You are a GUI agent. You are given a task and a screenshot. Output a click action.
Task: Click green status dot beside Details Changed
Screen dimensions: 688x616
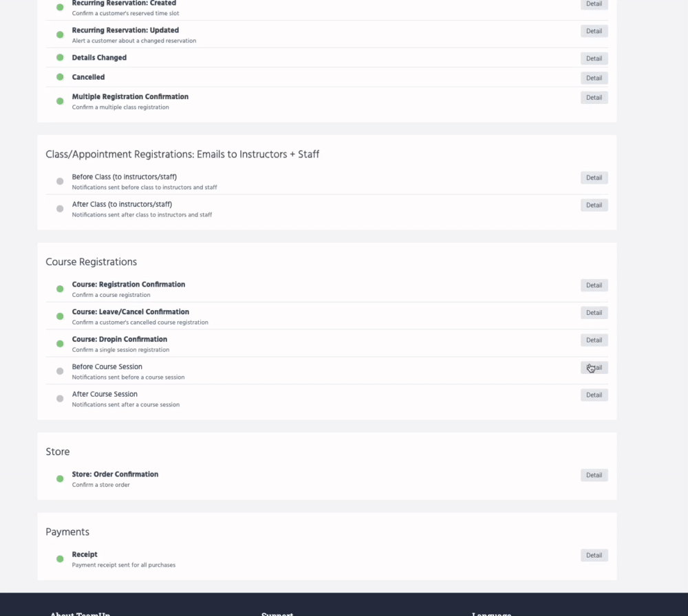[60, 58]
